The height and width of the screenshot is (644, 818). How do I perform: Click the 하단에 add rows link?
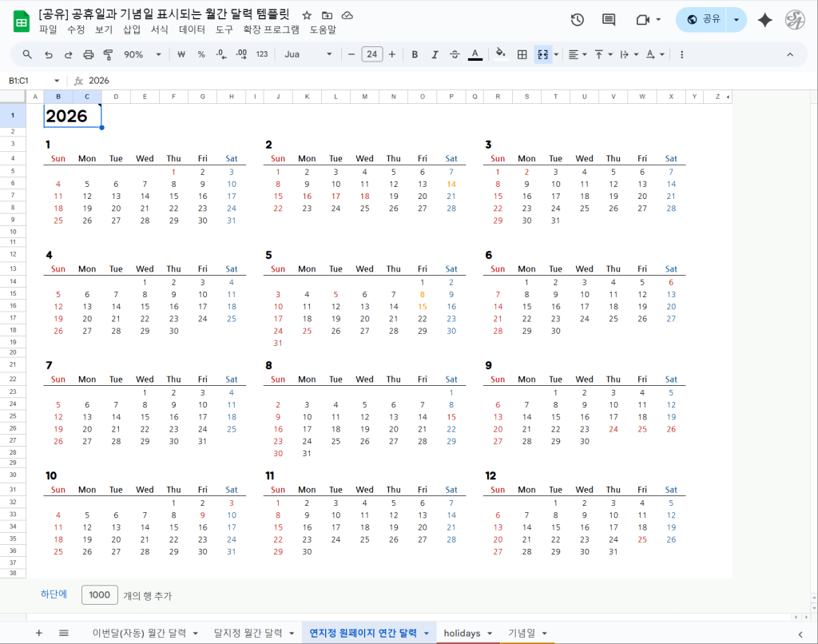point(54,594)
